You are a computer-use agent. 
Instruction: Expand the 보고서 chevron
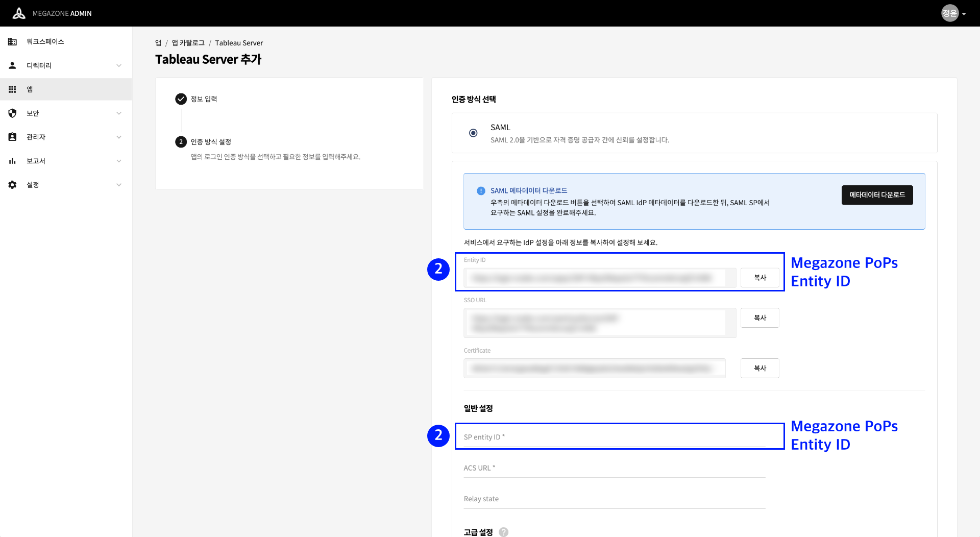click(119, 161)
